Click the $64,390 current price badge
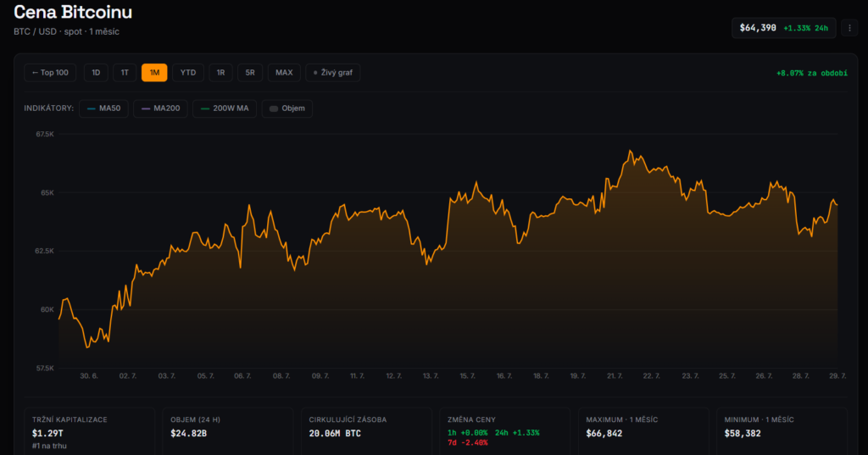Viewport: 868px width, 455px height. 784,28
